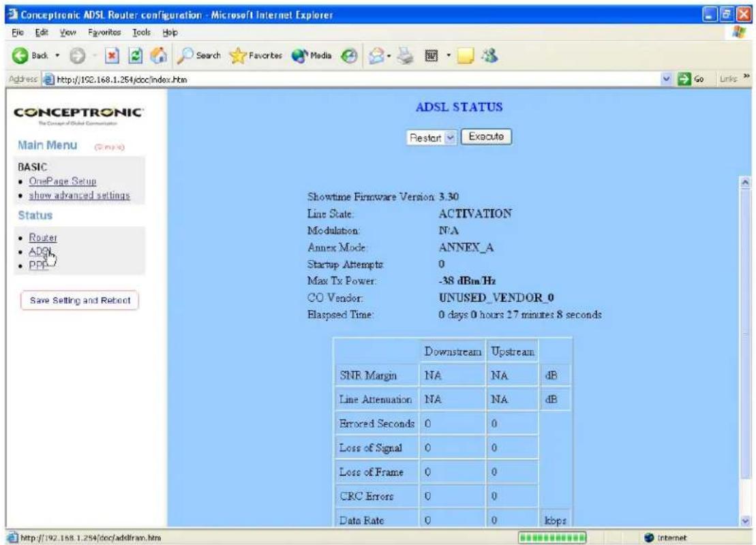Open the yellow Discuss note icon
The height and width of the screenshot is (545, 756).
pyautogui.click(x=466, y=56)
